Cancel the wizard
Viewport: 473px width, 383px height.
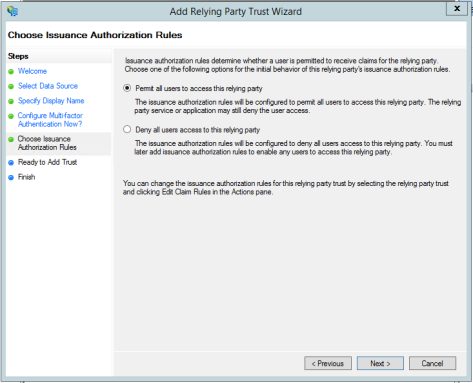tap(432, 363)
